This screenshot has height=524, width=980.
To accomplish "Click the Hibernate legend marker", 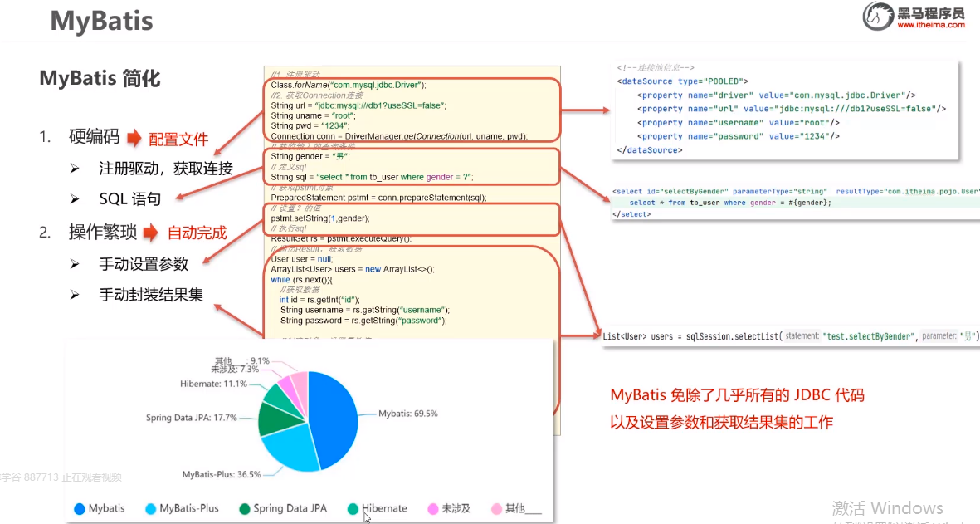I will tap(353, 509).
